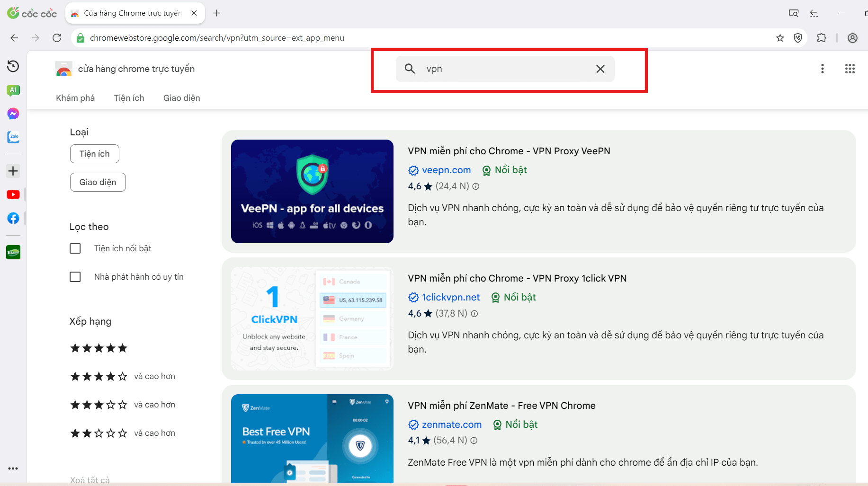868x486 pixels.
Task: Visit 1clickvpn.net publisher link
Action: [x=451, y=297]
